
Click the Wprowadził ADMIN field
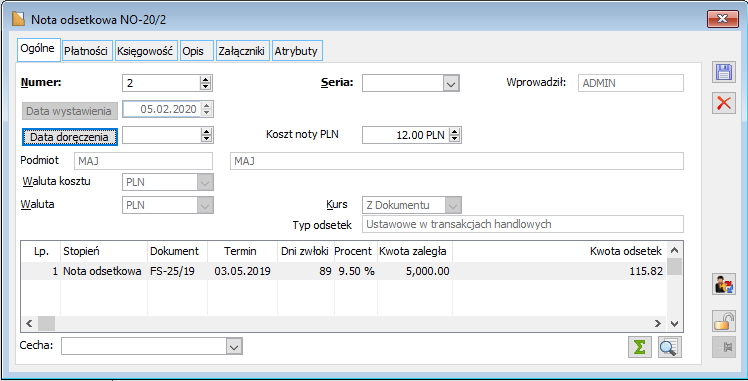tap(631, 83)
